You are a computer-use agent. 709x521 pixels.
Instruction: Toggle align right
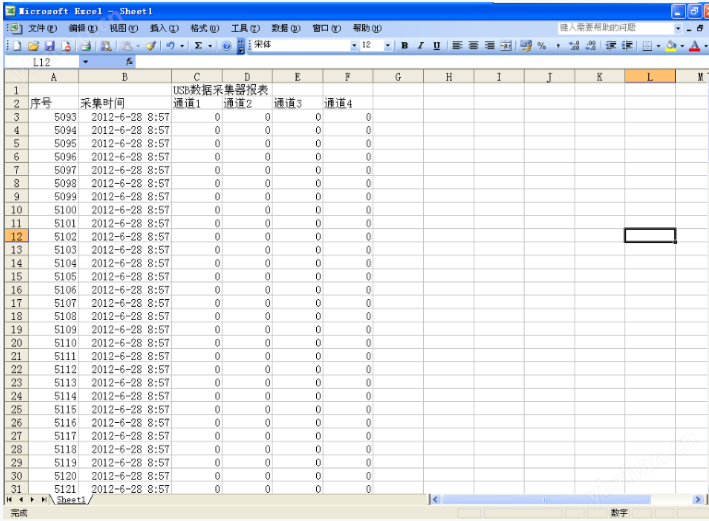point(490,46)
